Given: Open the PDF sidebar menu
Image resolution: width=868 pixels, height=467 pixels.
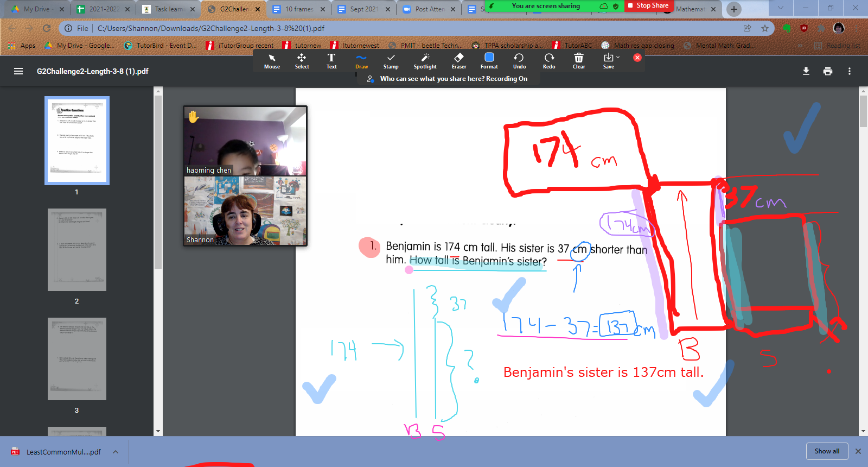Looking at the screenshot, I should point(18,71).
